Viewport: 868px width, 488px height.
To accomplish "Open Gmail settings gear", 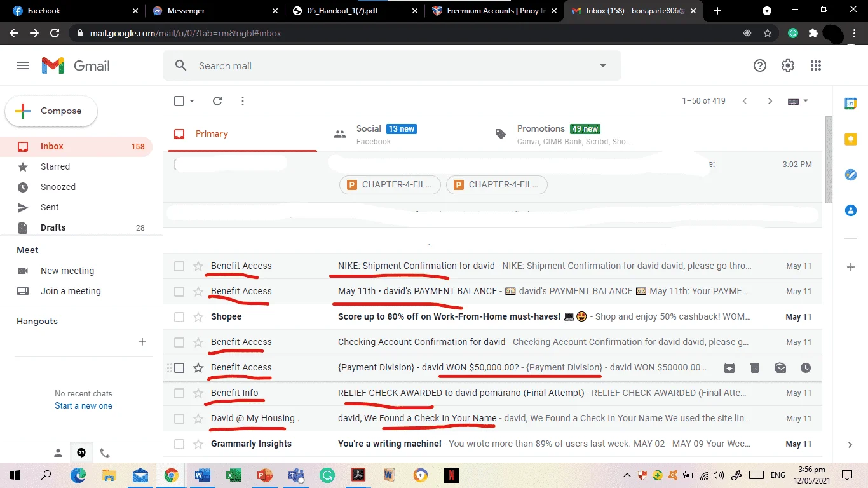I will (x=788, y=65).
